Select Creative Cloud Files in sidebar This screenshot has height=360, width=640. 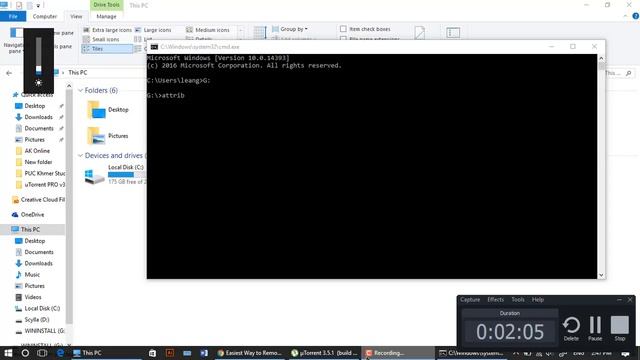38,200
